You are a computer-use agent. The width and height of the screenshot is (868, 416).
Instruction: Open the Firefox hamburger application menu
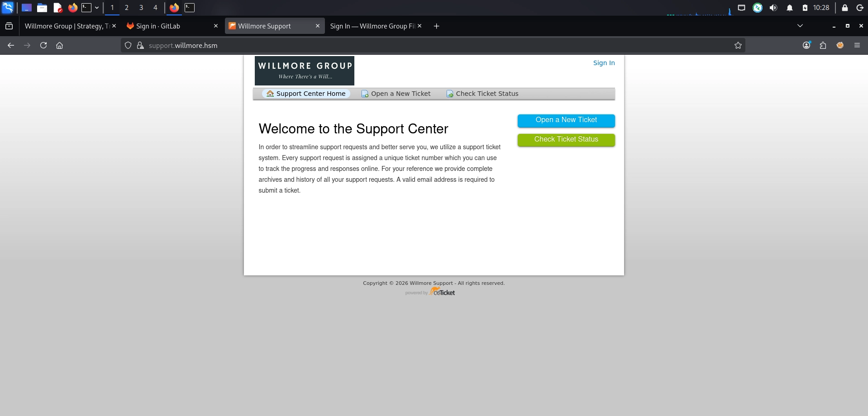tap(857, 45)
